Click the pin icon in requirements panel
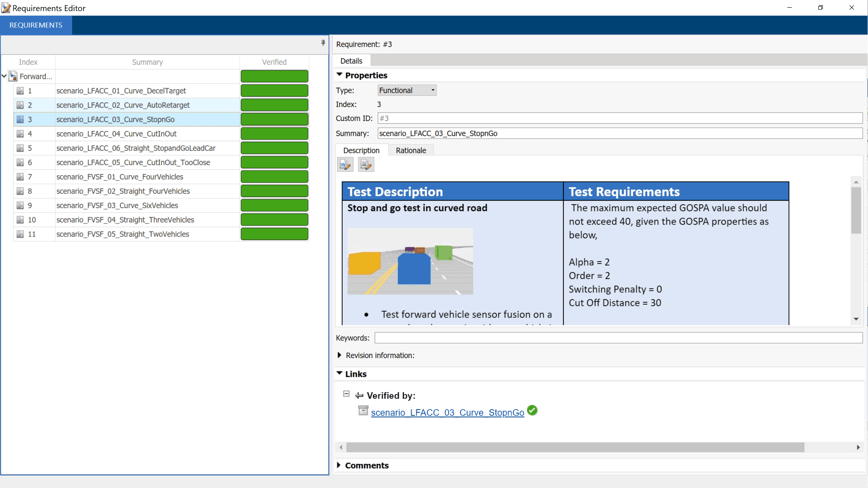The width and height of the screenshot is (868, 488). point(323,43)
